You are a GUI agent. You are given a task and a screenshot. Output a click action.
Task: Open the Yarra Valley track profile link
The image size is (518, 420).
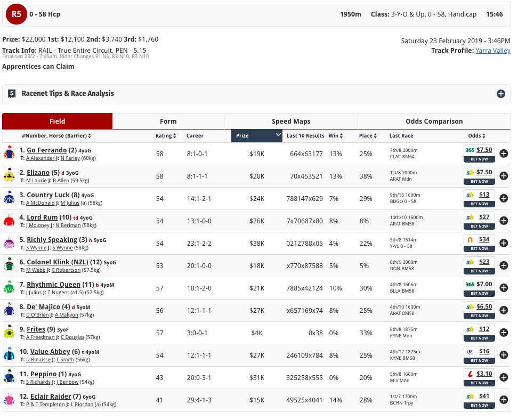click(493, 51)
